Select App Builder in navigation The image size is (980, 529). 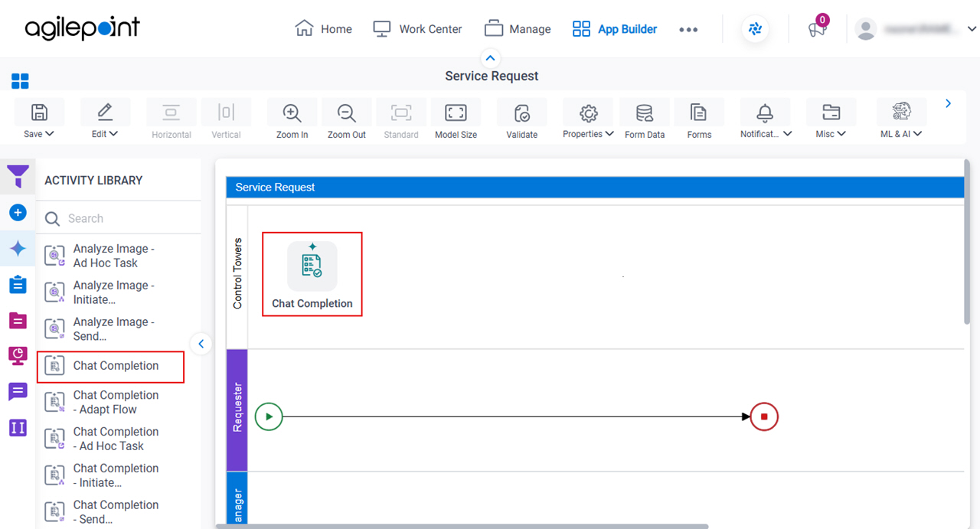[x=615, y=29]
